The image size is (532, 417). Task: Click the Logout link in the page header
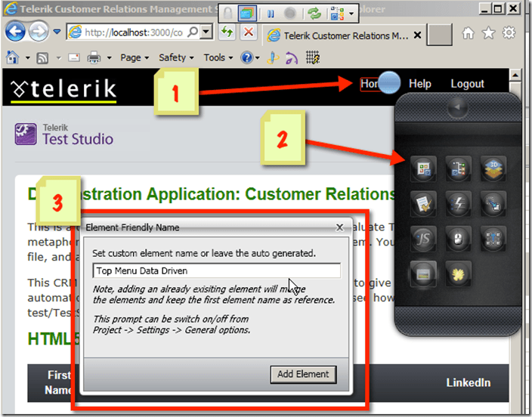(467, 83)
